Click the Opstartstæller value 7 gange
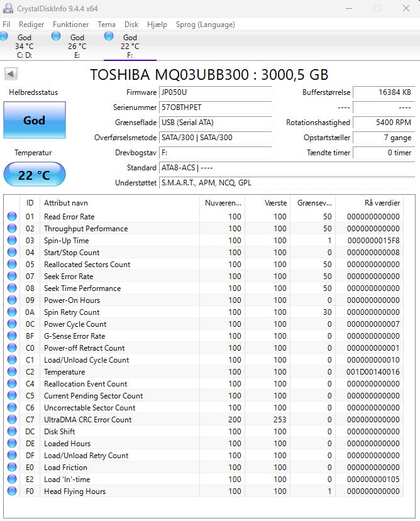The image size is (420, 521). 384,138
